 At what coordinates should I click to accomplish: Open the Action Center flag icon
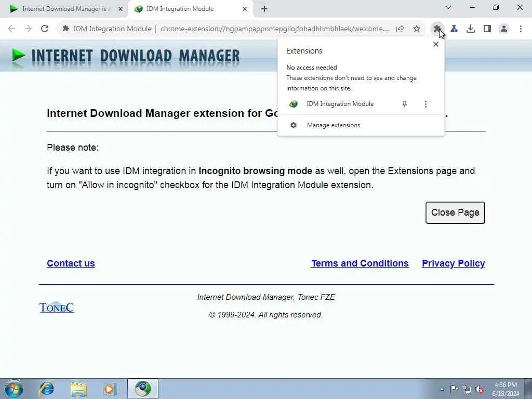(x=454, y=389)
